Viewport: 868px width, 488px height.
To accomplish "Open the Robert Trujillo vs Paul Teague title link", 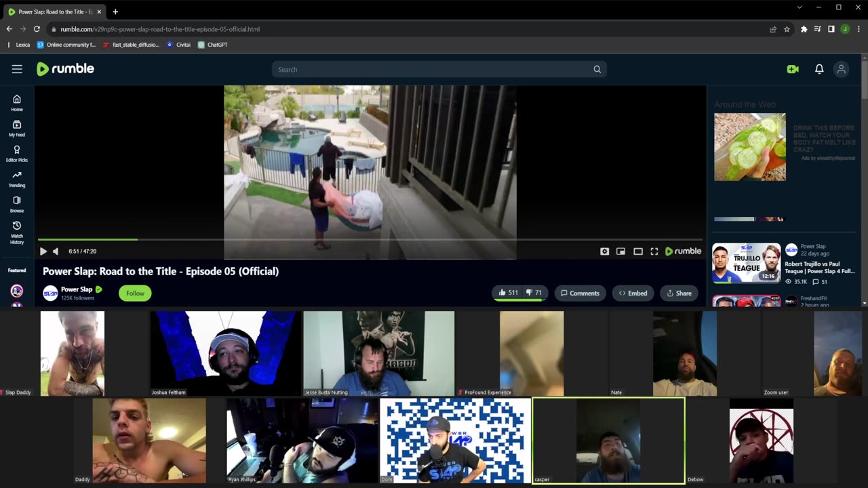I will [x=820, y=267].
